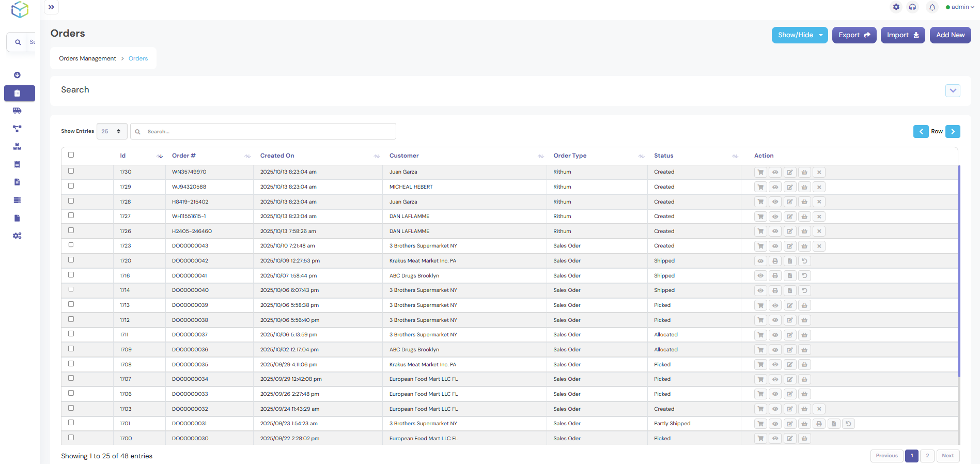Open the truck shipping icon in sidebar
The image size is (980, 464).
click(17, 111)
